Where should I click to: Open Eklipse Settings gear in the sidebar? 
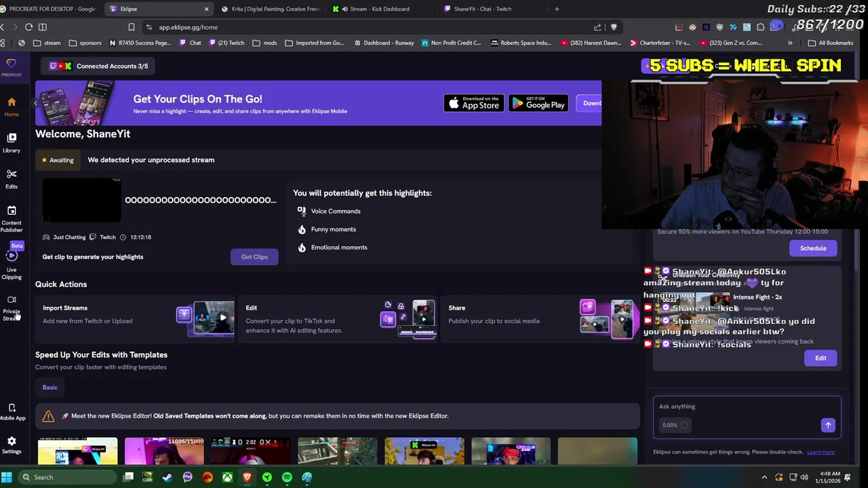pos(12,445)
